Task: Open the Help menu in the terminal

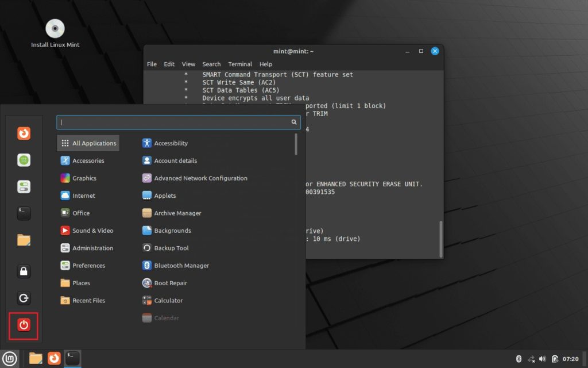Action: (x=266, y=64)
